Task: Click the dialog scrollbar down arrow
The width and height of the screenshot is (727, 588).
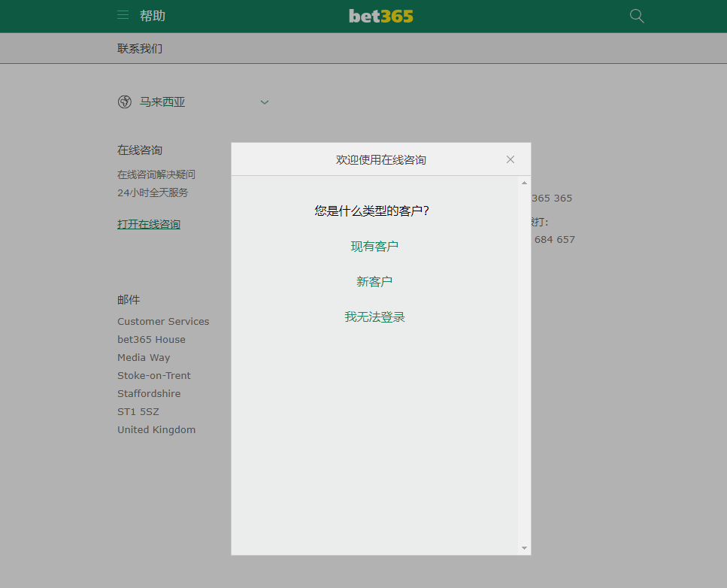Action: pyautogui.click(x=524, y=547)
